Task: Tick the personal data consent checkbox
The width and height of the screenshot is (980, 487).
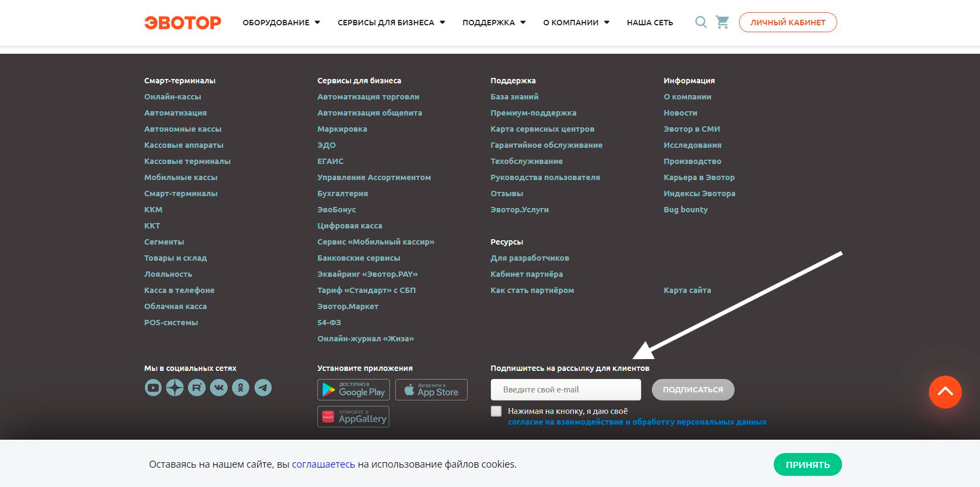Action: pyautogui.click(x=496, y=411)
